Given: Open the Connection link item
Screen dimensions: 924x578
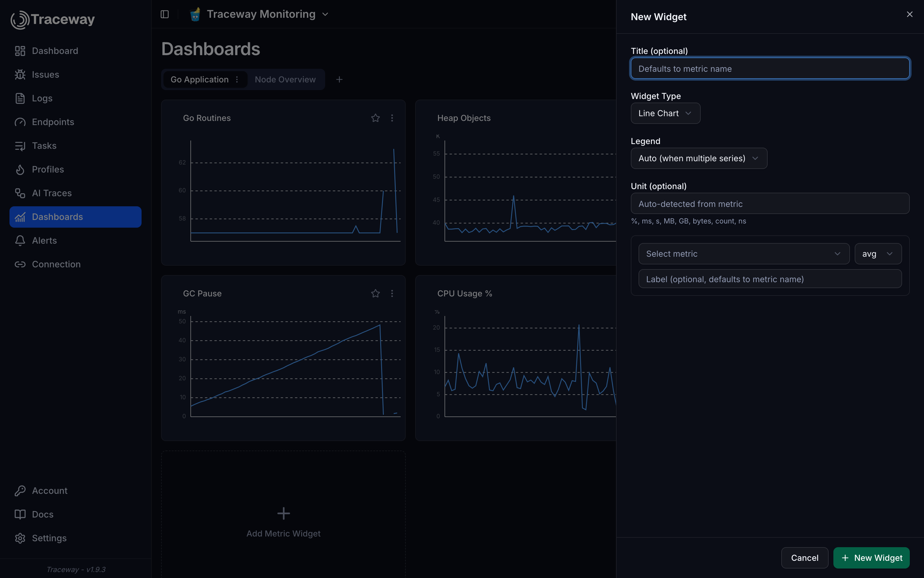Looking at the screenshot, I should (x=75, y=264).
